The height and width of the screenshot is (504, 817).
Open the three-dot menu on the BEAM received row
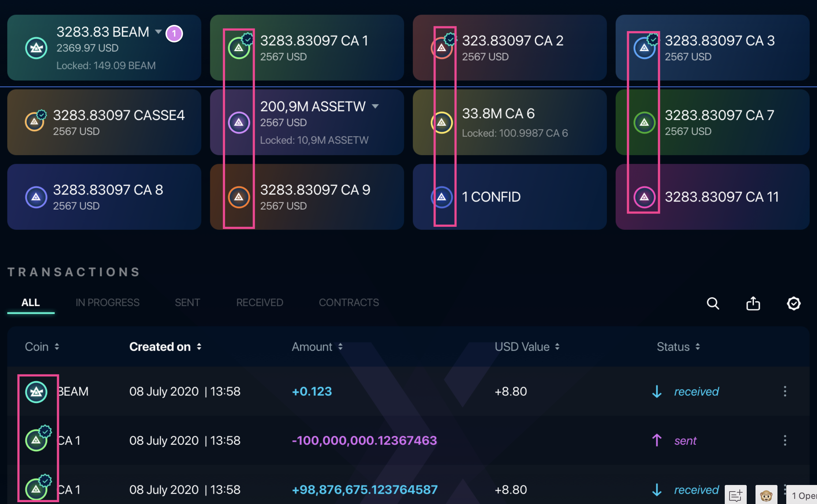point(785,391)
